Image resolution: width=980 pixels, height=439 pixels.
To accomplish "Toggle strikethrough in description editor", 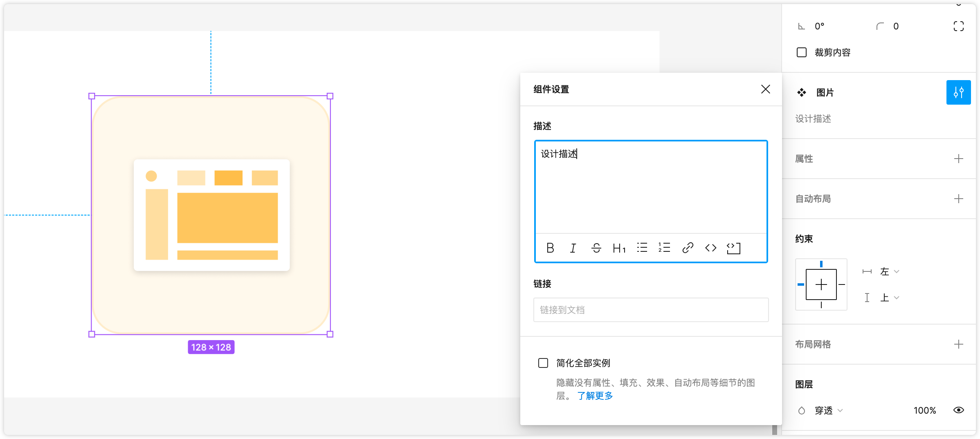I will pyautogui.click(x=596, y=248).
